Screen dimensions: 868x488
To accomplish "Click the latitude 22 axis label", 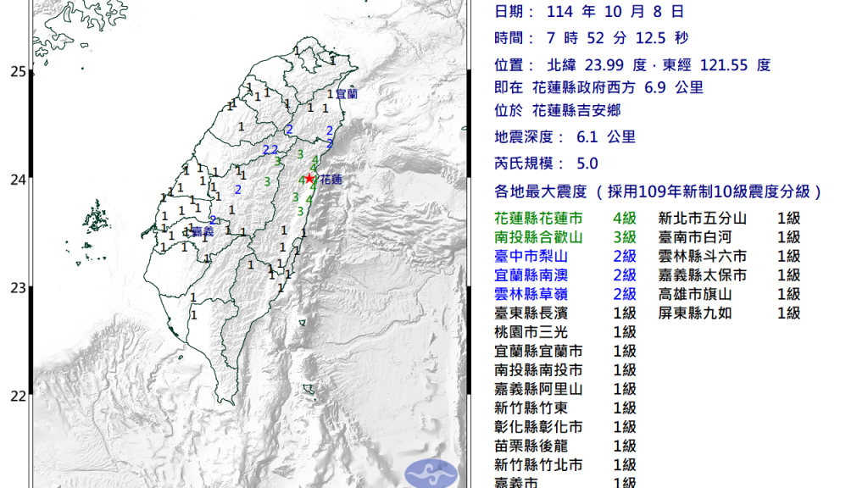I will [x=17, y=395].
